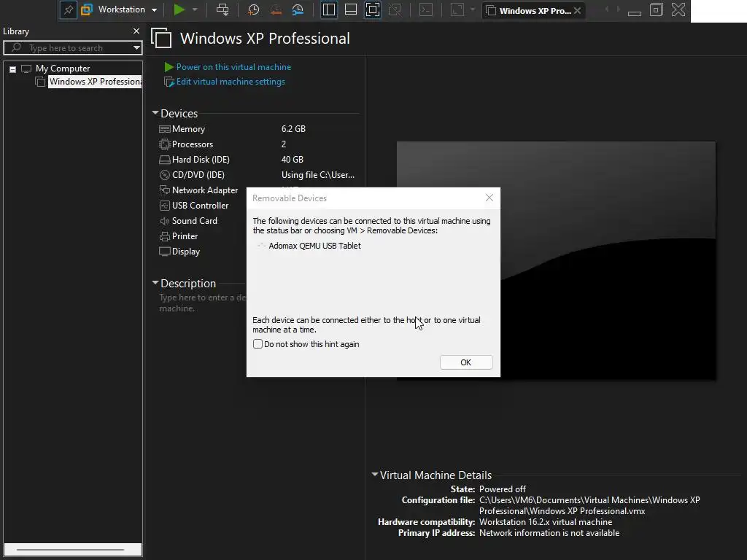Image resolution: width=747 pixels, height=560 pixels.
Task: Check 'Do not show this hint again'
Action: tap(258, 344)
